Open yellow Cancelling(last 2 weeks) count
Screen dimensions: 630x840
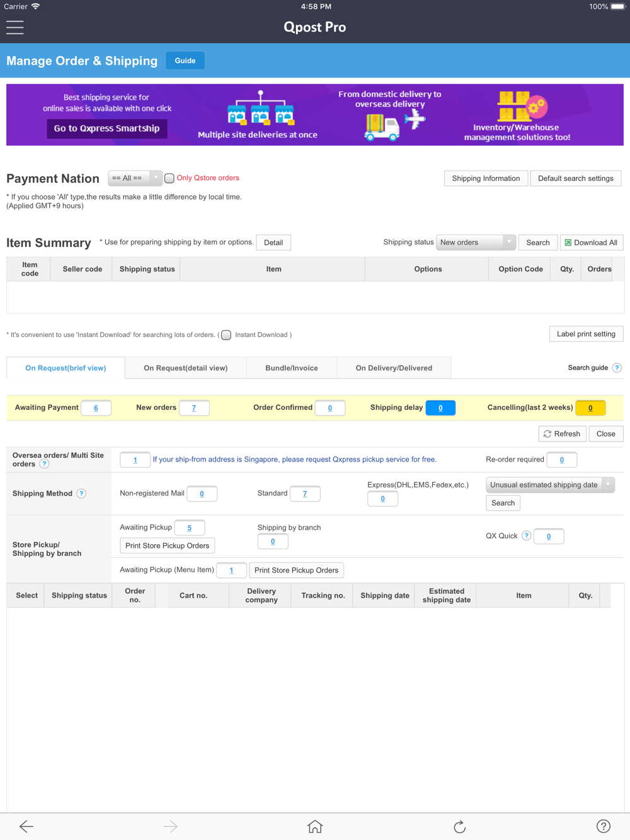590,408
